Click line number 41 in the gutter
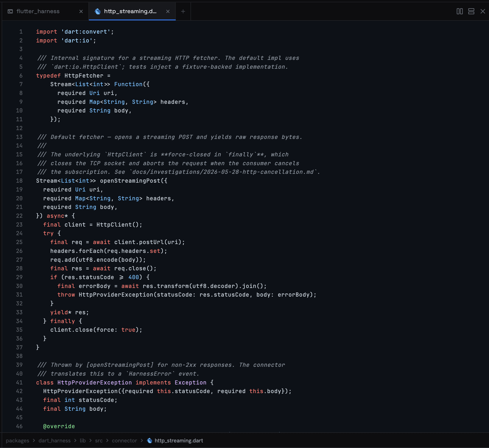489x448 pixels. 19,383
